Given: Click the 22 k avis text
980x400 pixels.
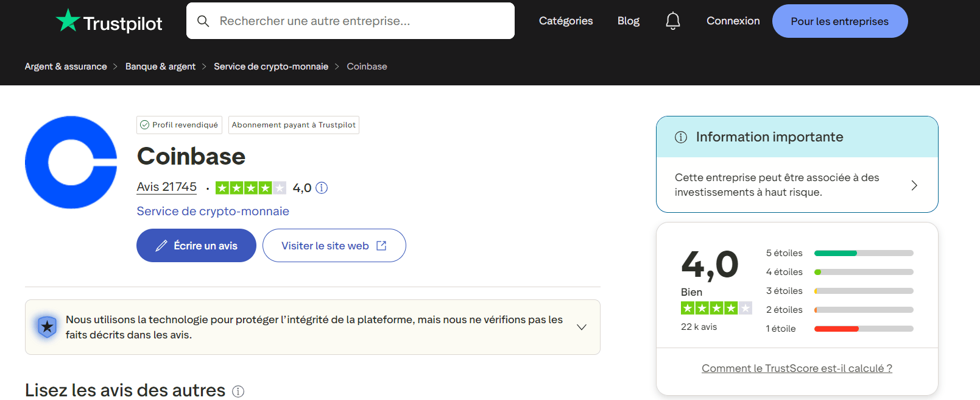Looking at the screenshot, I should 699,327.
